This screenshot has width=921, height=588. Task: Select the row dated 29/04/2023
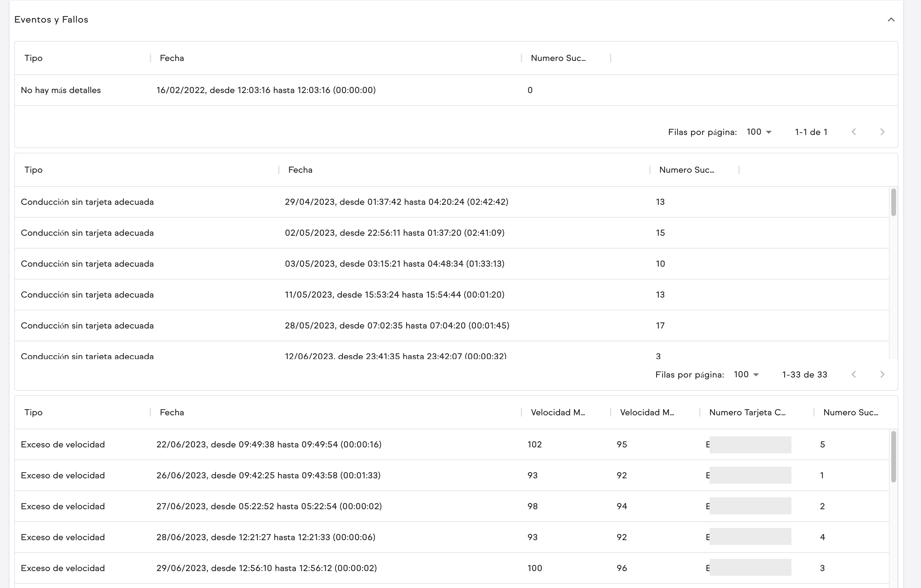[x=396, y=202]
